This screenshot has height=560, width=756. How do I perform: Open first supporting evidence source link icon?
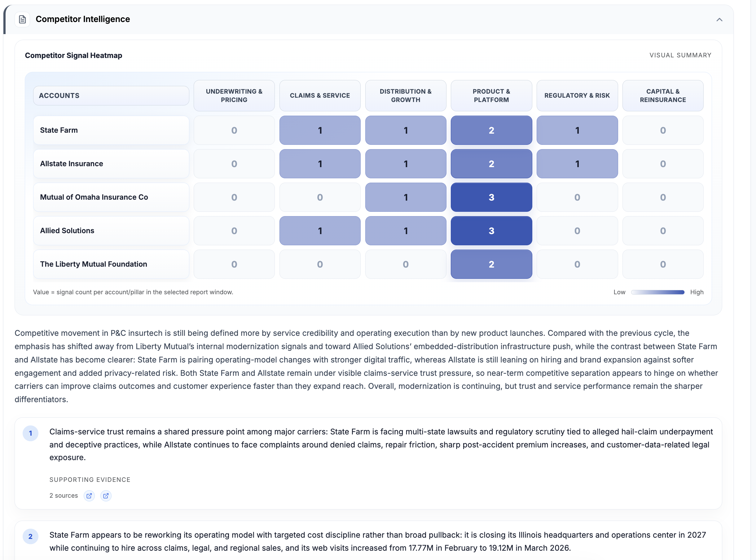click(x=89, y=496)
